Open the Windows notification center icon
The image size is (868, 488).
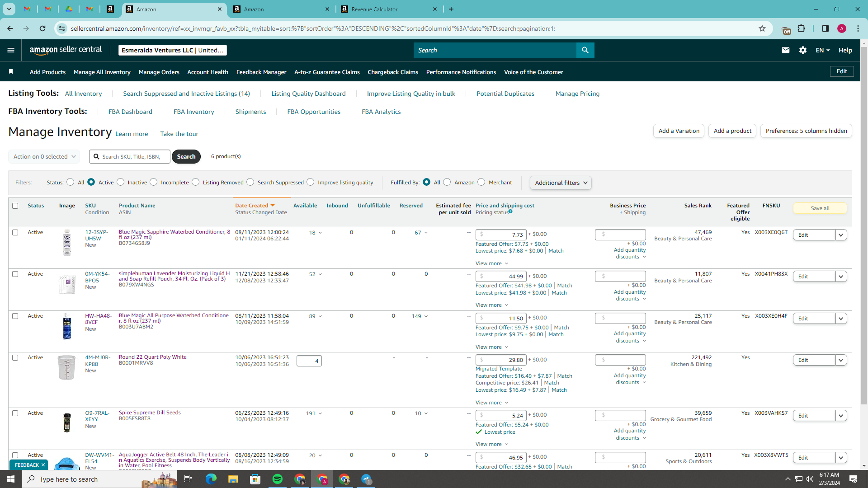pos(853,479)
